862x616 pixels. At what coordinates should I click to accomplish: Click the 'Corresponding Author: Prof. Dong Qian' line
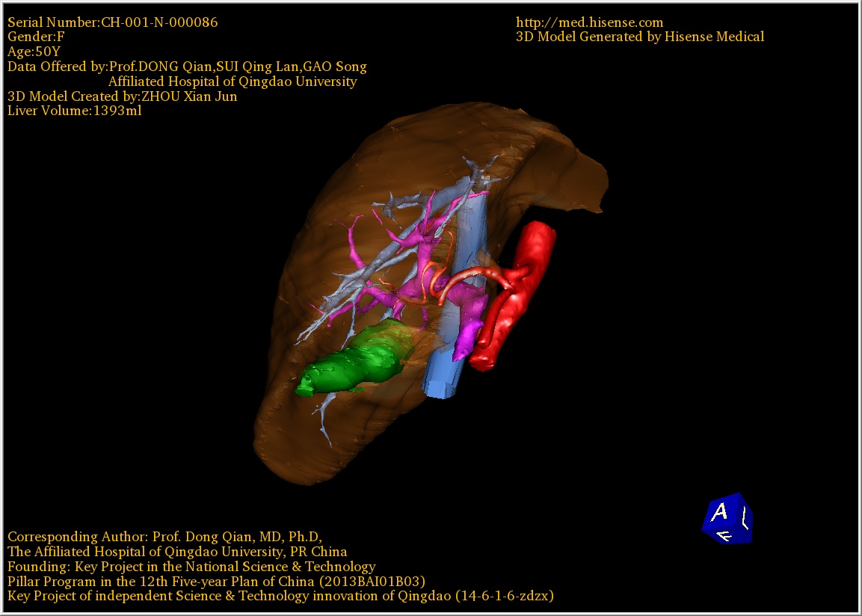(165, 537)
